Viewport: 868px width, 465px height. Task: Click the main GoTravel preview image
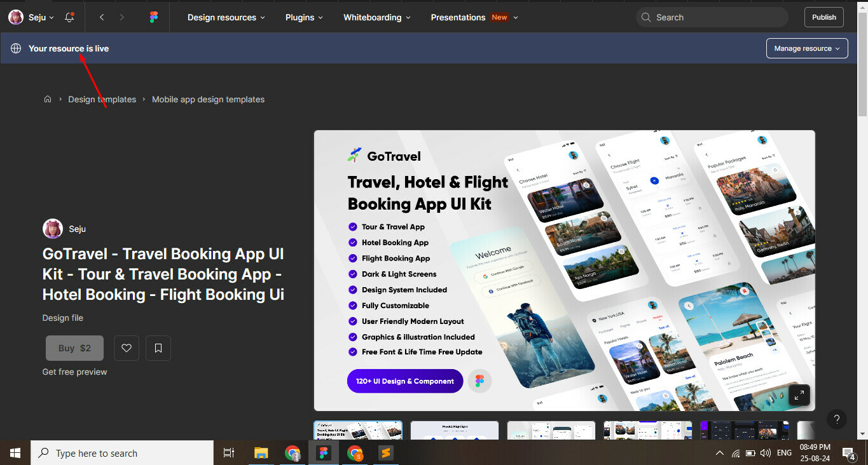[565, 271]
